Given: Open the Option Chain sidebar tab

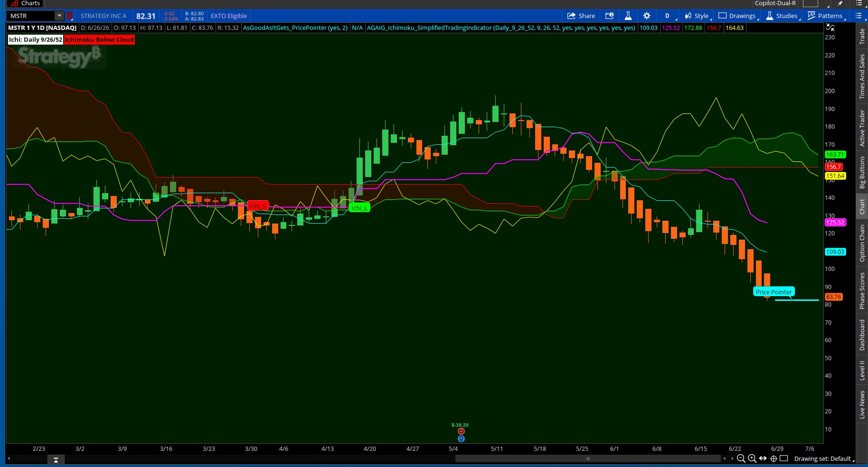Looking at the screenshot, I should (x=862, y=243).
